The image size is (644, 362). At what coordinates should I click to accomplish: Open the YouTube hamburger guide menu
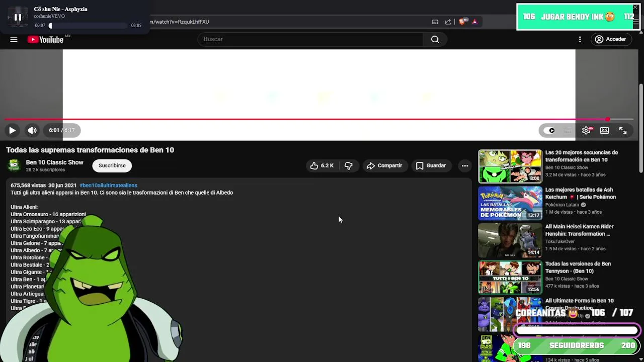tap(14, 39)
